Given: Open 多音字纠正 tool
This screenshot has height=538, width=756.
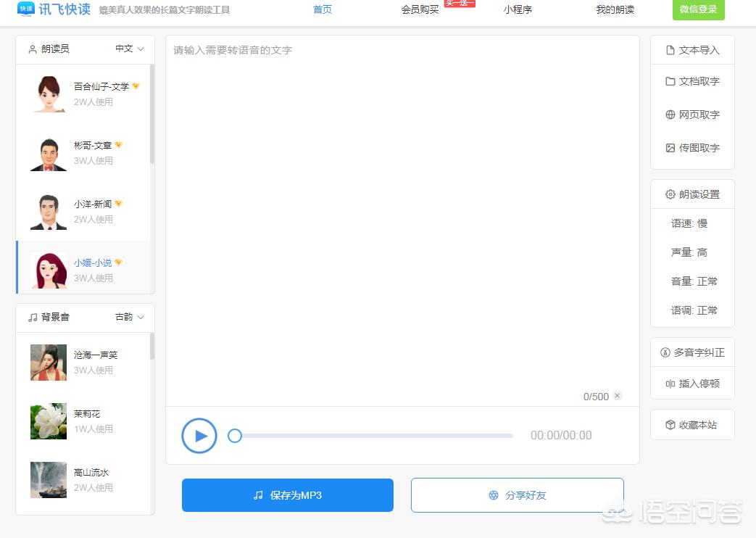Looking at the screenshot, I should pyautogui.click(x=692, y=352).
